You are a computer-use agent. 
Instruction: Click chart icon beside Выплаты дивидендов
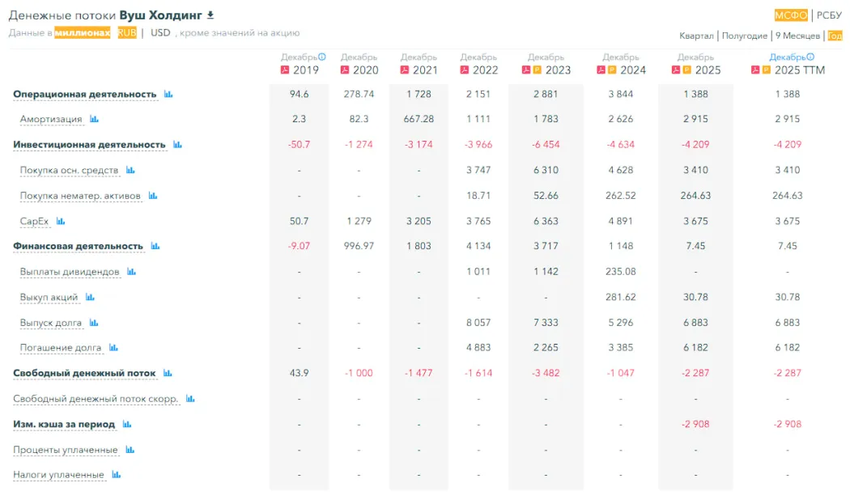click(x=131, y=272)
